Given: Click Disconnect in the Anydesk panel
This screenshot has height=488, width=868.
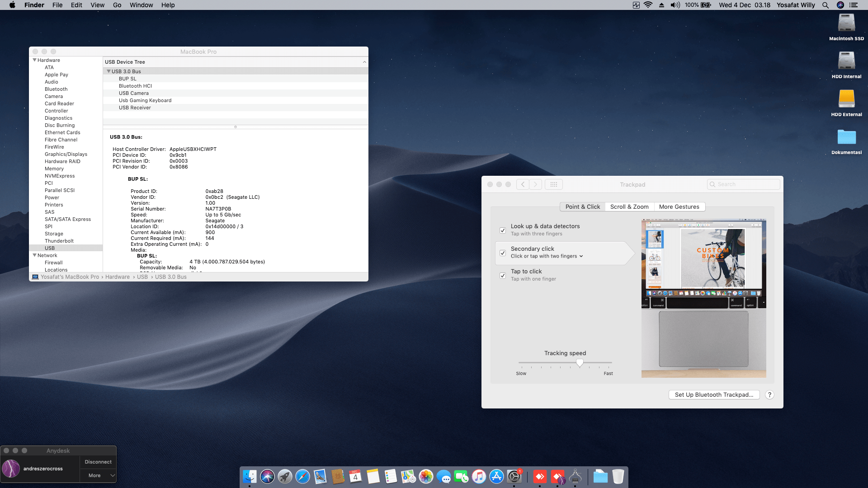Looking at the screenshot, I should [98, 462].
